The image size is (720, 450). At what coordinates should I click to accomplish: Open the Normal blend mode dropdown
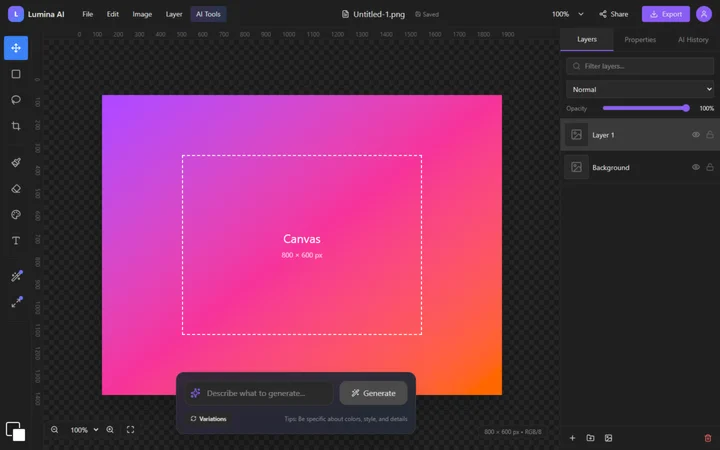[640, 89]
